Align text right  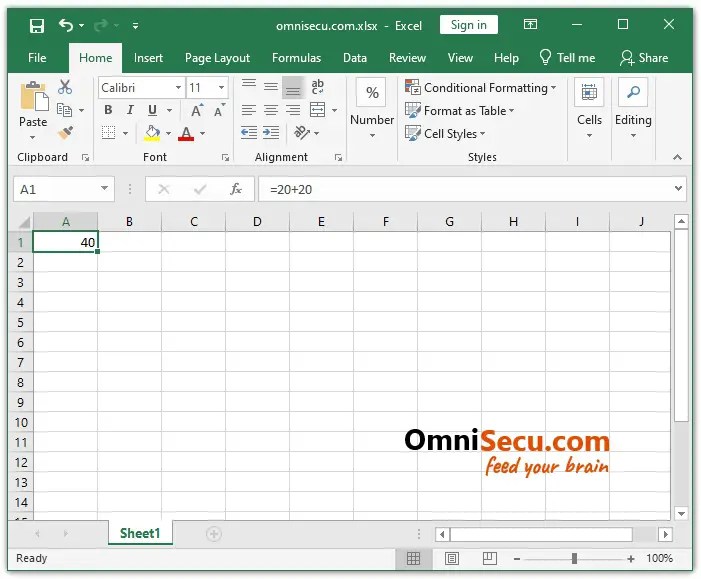[293, 110]
